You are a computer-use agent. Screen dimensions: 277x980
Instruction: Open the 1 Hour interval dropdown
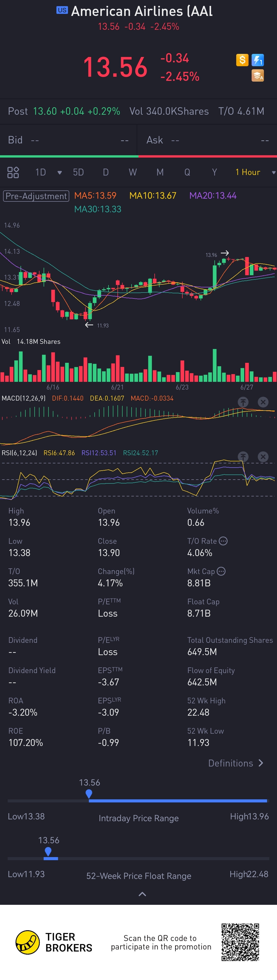(x=255, y=172)
